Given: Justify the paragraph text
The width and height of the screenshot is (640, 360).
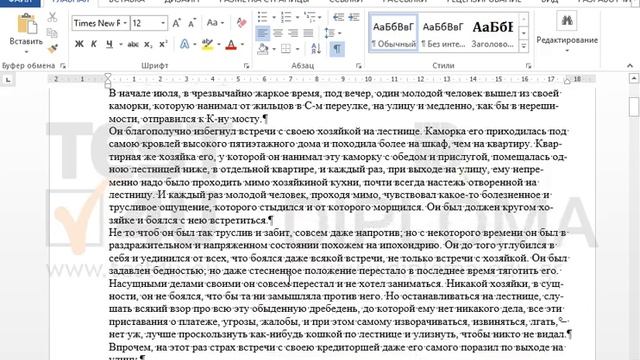Looking at the screenshot, I should point(309,33).
